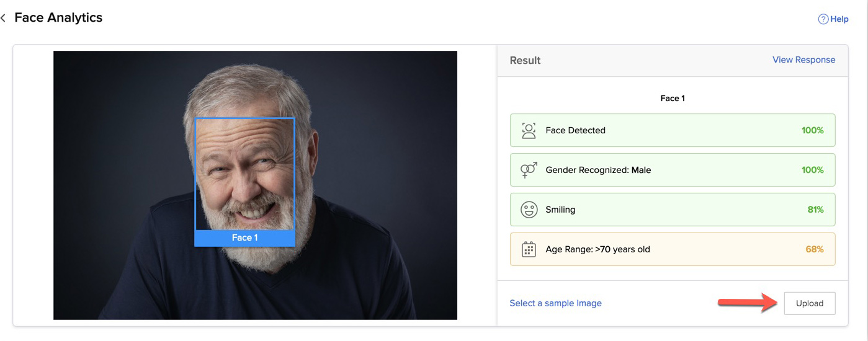Click the calendar age range icon
Image resolution: width=868 pixels, height=341 pixels.
[529, 249]
